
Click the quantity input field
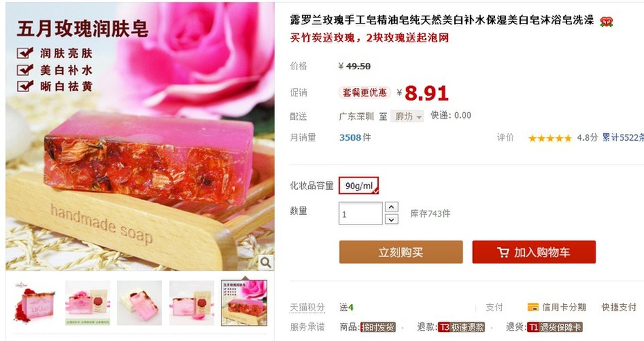(x=361, y=213)
